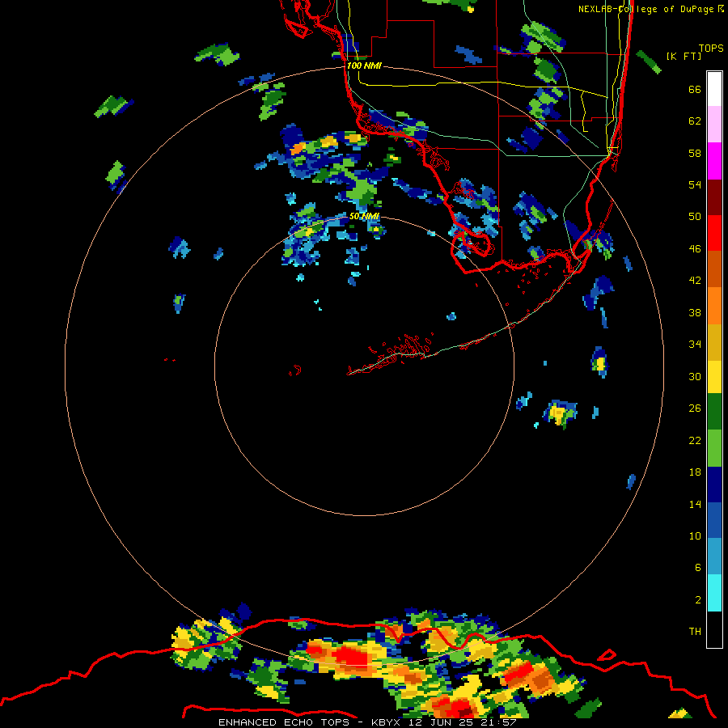
Task: Click the magenta 58 kft legend swatch
Action: (714, 161)
